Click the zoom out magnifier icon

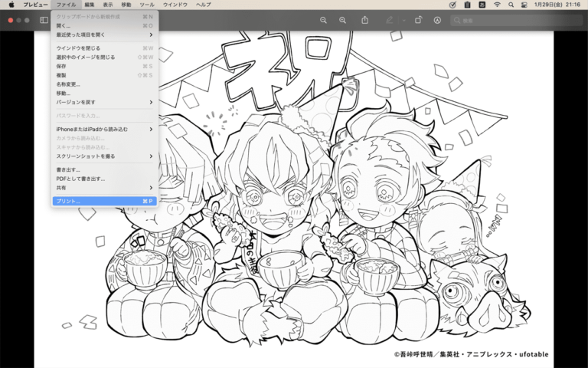tap(323, 20)
